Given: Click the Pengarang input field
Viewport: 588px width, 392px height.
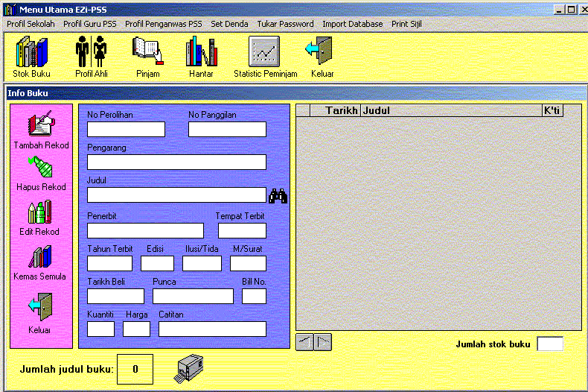Looking at the screenshot, I should click(176, 162).
